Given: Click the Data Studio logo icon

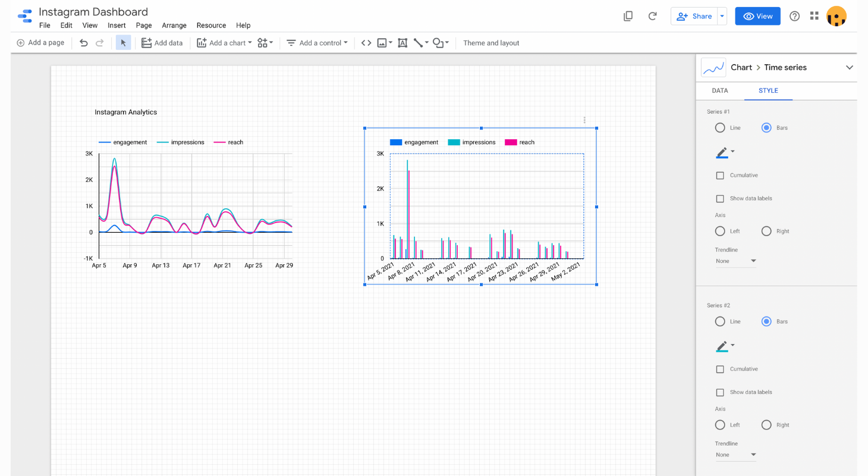Looking at the screenshot, I should pyautogui.click(x=24, y=16).
